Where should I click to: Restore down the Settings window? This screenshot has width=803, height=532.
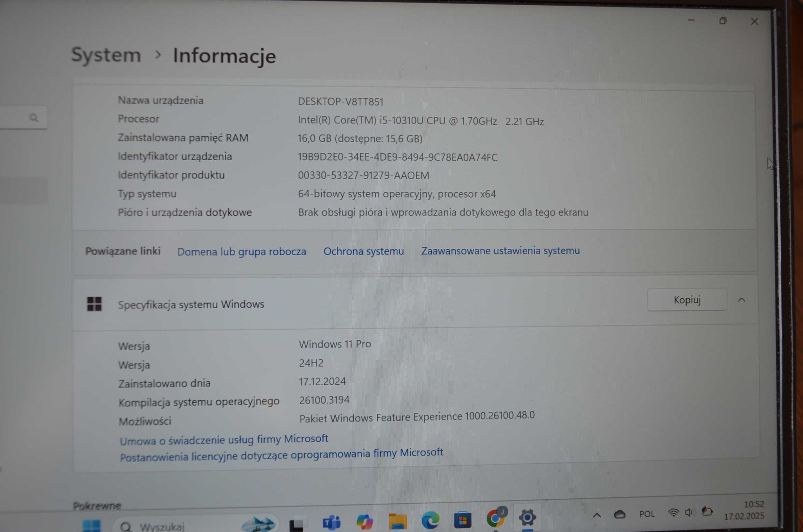[723, 21]
